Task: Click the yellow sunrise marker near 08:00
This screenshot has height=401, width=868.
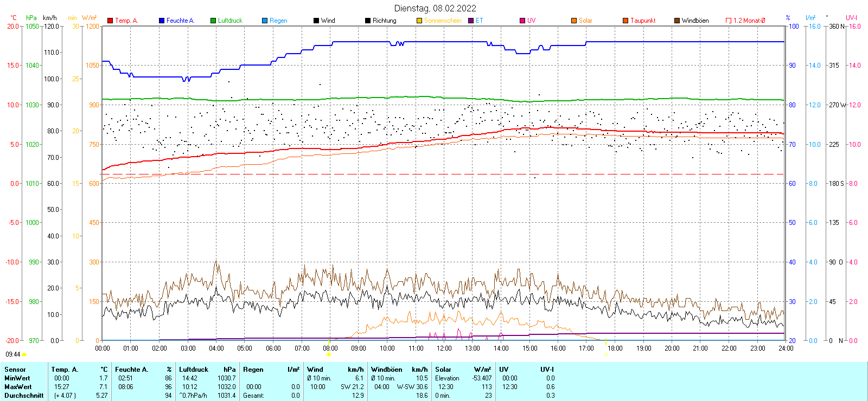Action: pyautogui.click(x=329, y=354)
